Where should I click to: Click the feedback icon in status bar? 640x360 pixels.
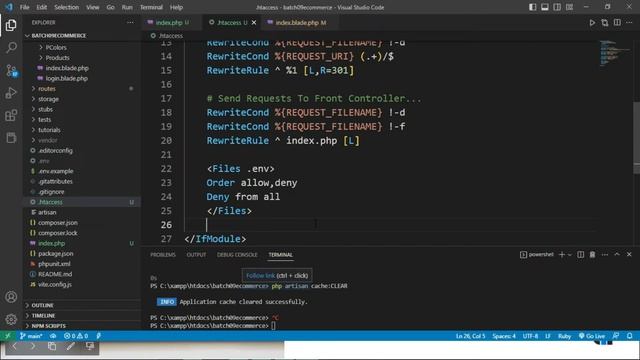(616, 336)
